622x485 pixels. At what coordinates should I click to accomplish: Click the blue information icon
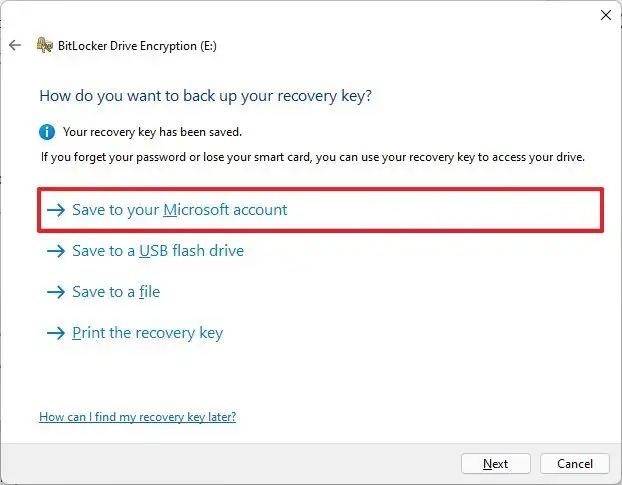pyautogui.click(x=47, y=131)
